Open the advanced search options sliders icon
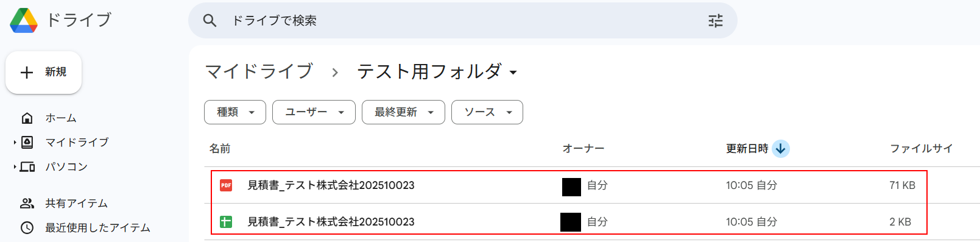Screen dimensions: 980x242 pyautogui.click(x=716, y=21)
